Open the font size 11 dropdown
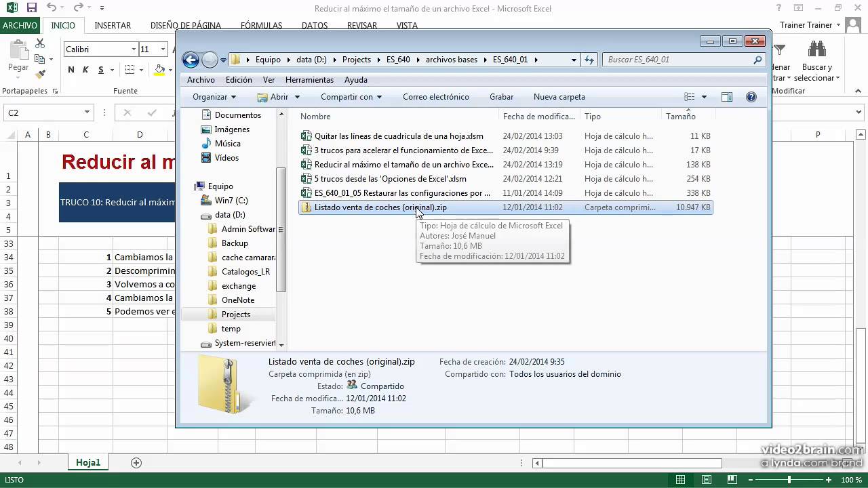The width and height of the screenshot is (868, 488). point(163,49)
